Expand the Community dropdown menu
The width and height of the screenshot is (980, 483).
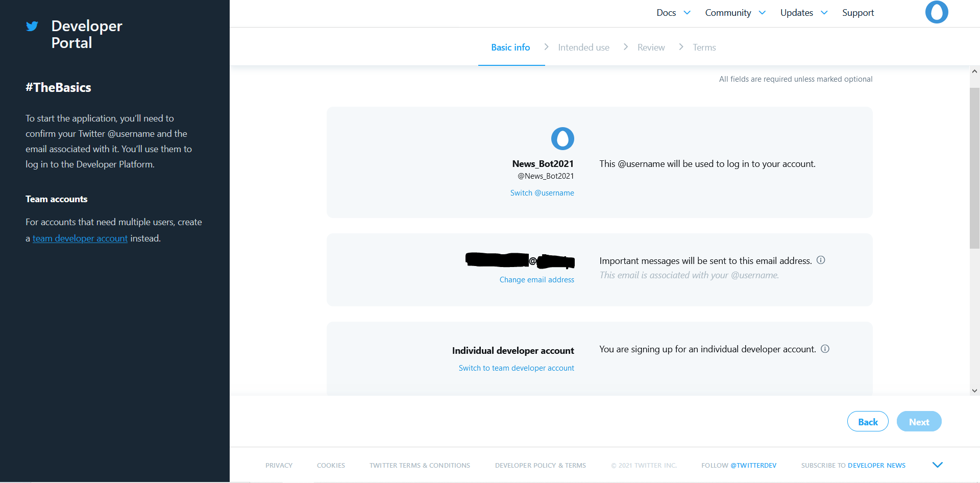point(735,13)
